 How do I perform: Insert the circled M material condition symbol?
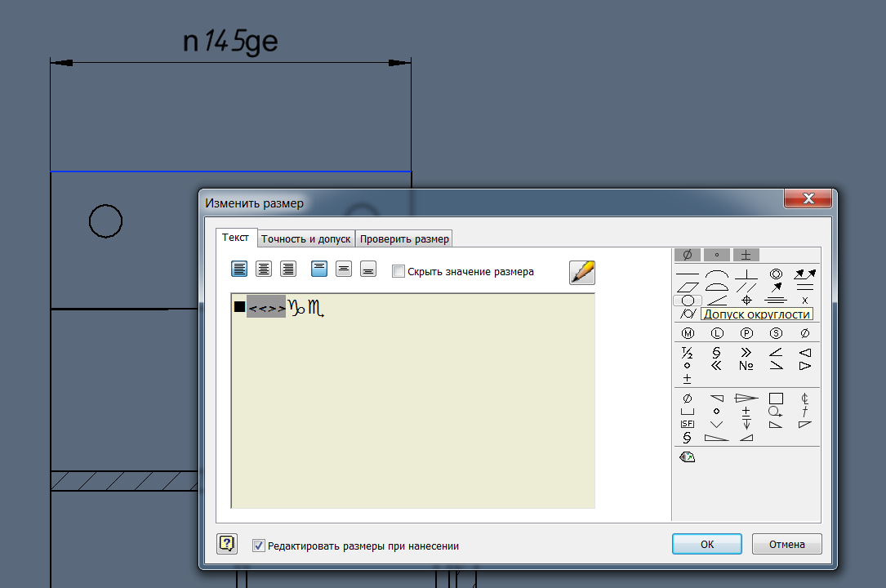(x=687, y=333)
